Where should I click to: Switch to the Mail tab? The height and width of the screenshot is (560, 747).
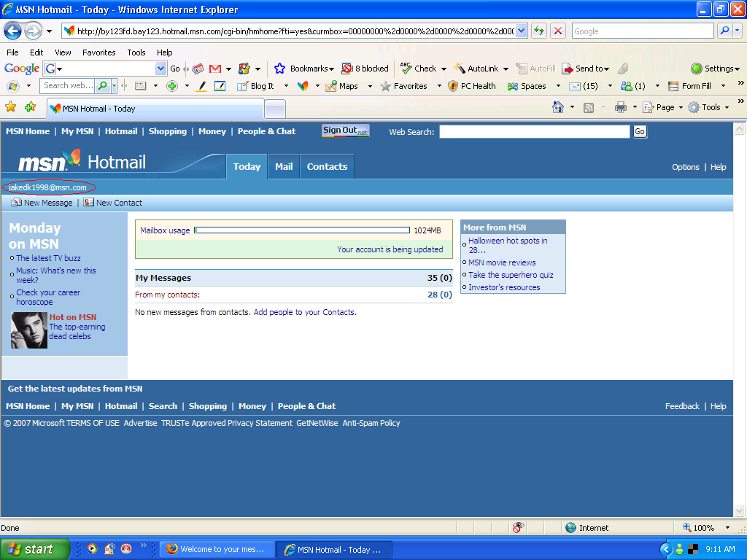[283, 166]
